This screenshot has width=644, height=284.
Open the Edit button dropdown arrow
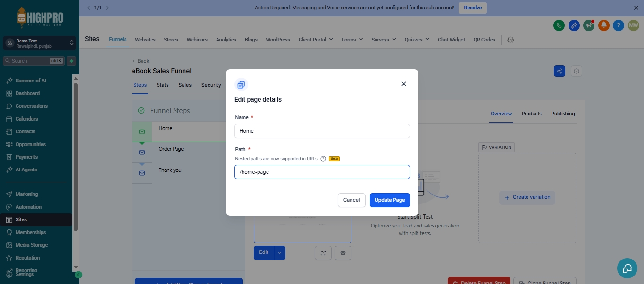pyautogui.click(x=280, y=252)
